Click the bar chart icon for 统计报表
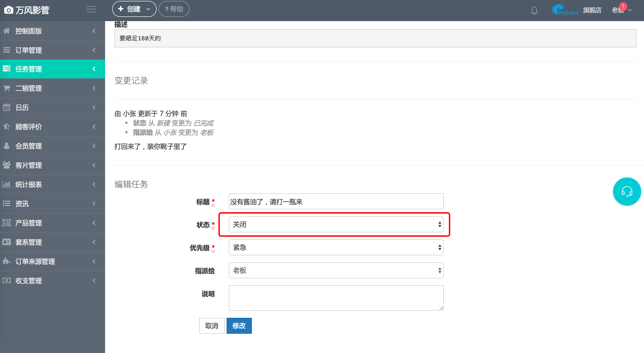Screen dimensions: 644x353 click(x=7, y=184)
